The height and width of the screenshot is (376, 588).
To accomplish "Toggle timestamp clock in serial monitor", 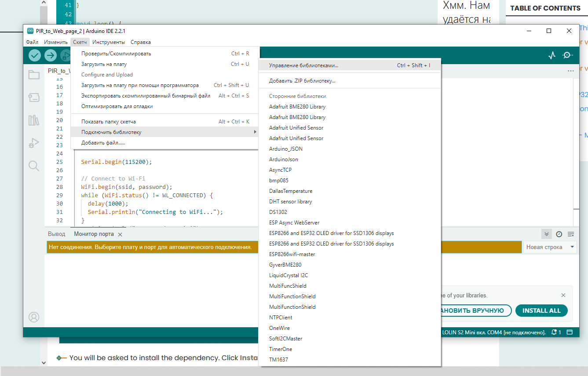I will pyautogui.click(x=559, y=234).
